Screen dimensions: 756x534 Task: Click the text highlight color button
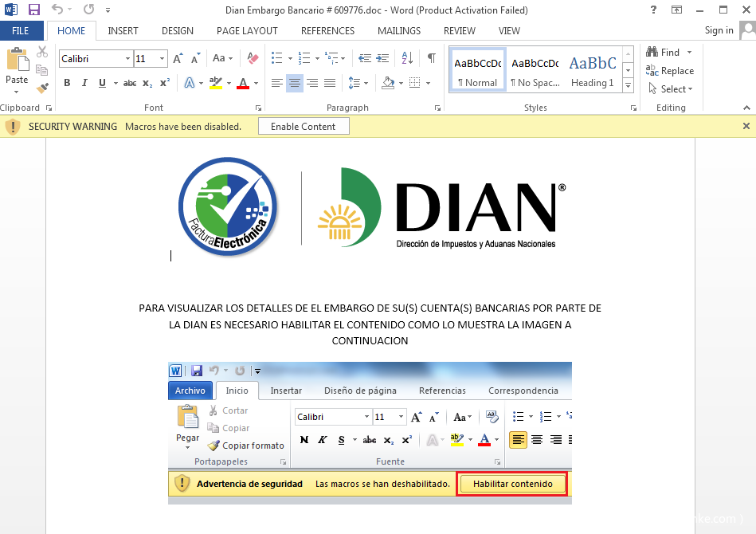[x=216, y=83]
